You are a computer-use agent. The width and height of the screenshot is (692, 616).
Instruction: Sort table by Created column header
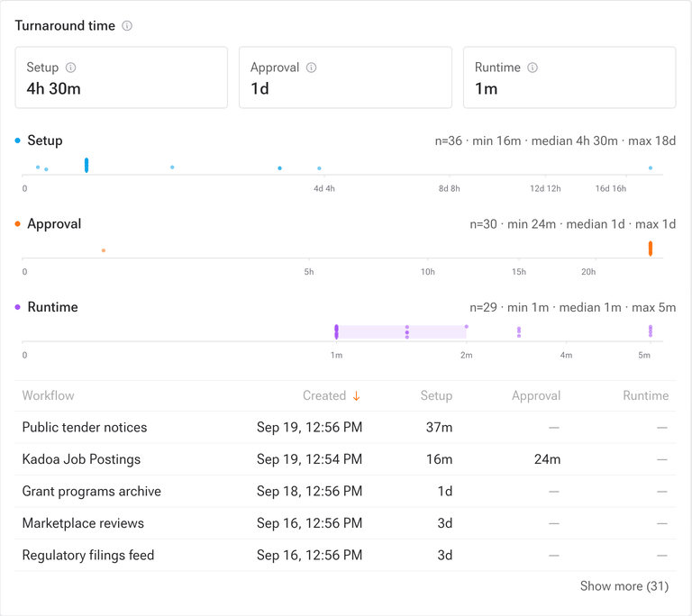click(x=324, y=395)
